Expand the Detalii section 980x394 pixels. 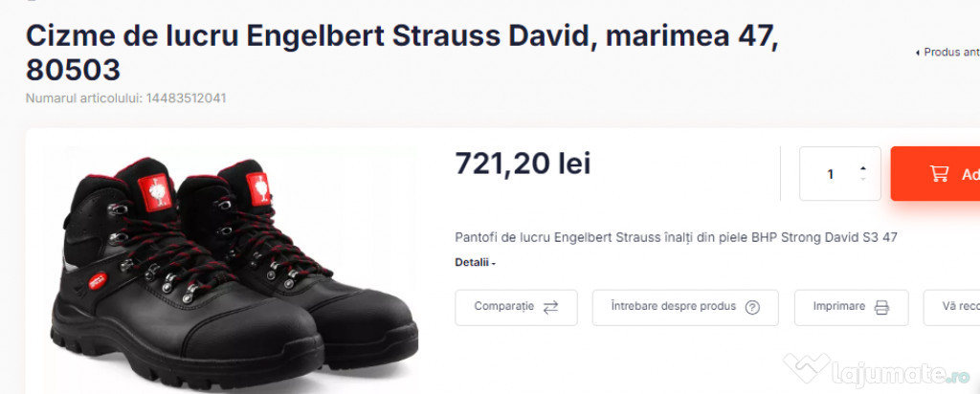[x=475, y=263]
